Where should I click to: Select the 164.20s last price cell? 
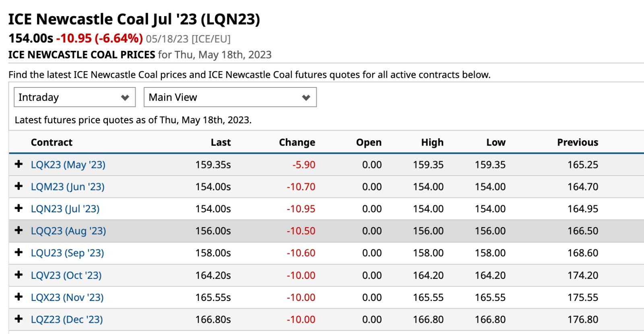[x=213, y=276]
